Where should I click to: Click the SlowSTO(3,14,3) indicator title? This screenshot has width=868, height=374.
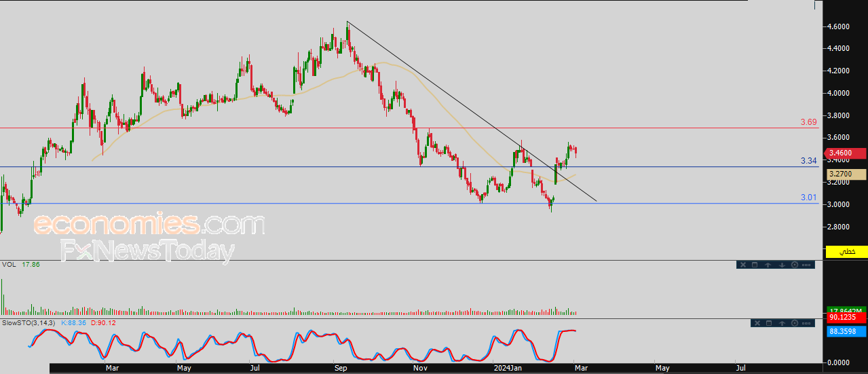tap(29, 322)
